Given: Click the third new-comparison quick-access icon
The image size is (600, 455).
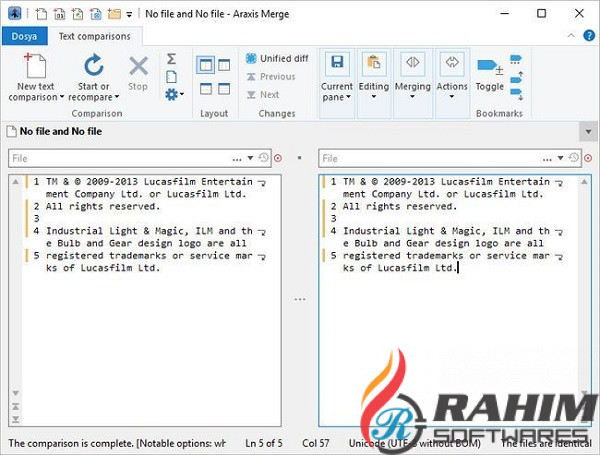Looking at the screenshot, I should 78,14.
